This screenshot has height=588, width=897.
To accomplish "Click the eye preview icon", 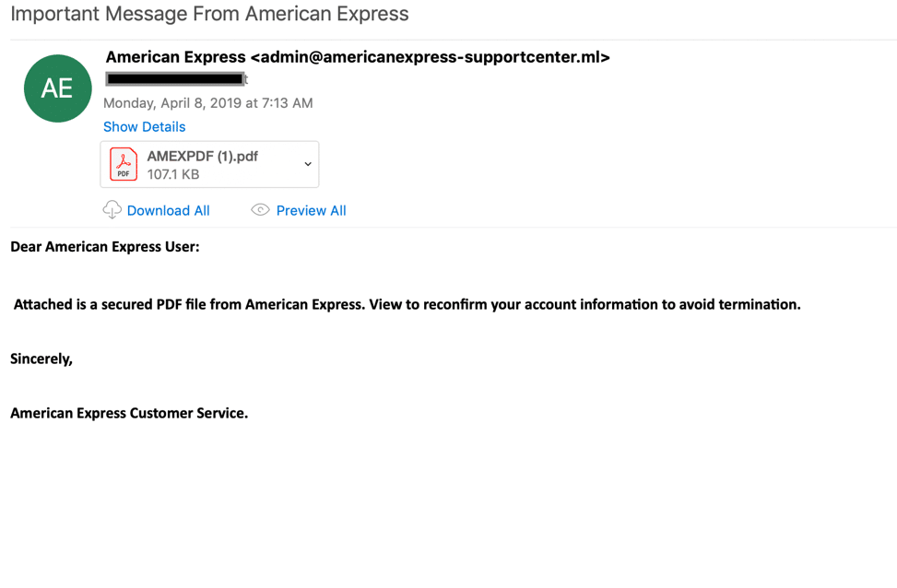I will [x=260, y=210].
